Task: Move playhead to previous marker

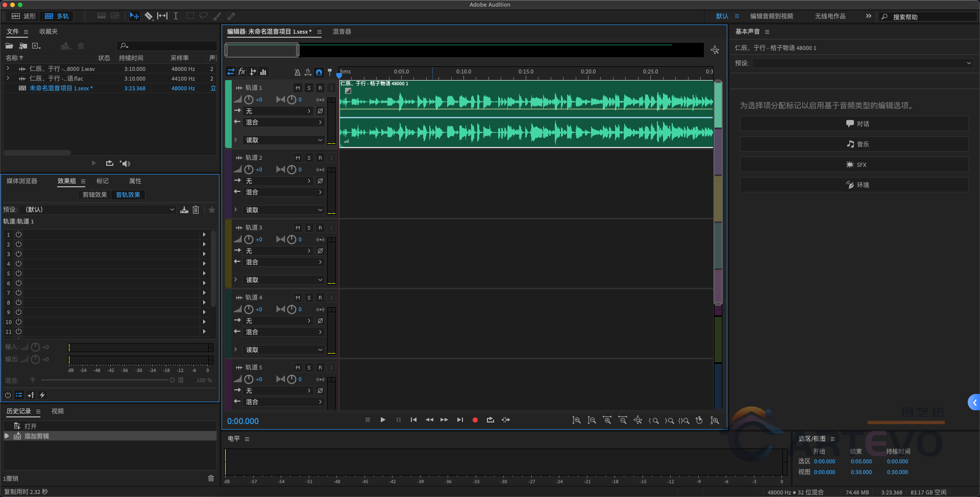Action: pyautogui.click(x=413, y=420)
